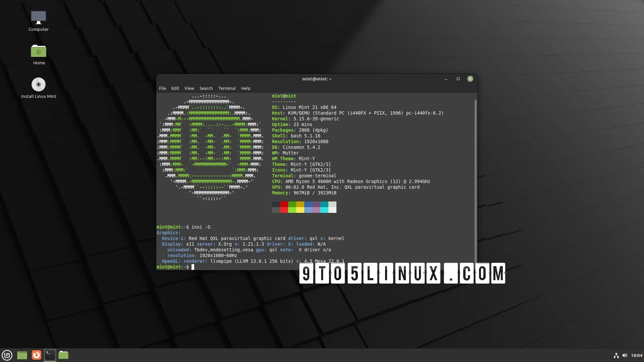Open the Terminal menu in menubar
644x362 pixels.
[x=227, y=88]
